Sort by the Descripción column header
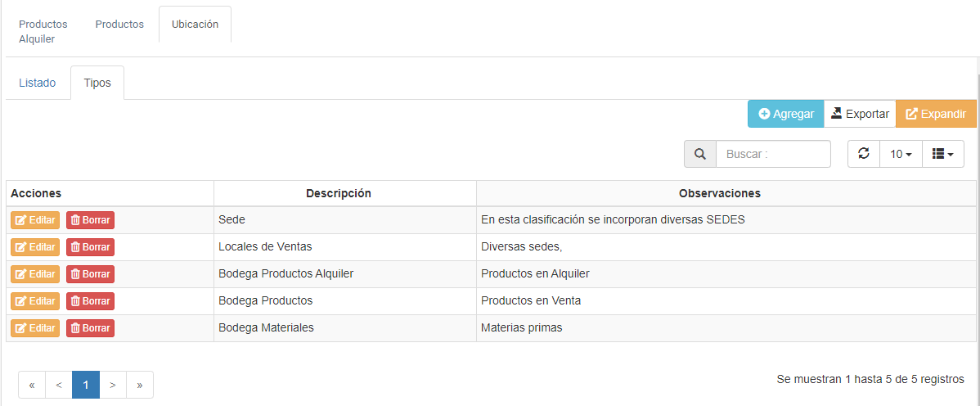Screen dimensions: 980x406 [x=339, y=193]
